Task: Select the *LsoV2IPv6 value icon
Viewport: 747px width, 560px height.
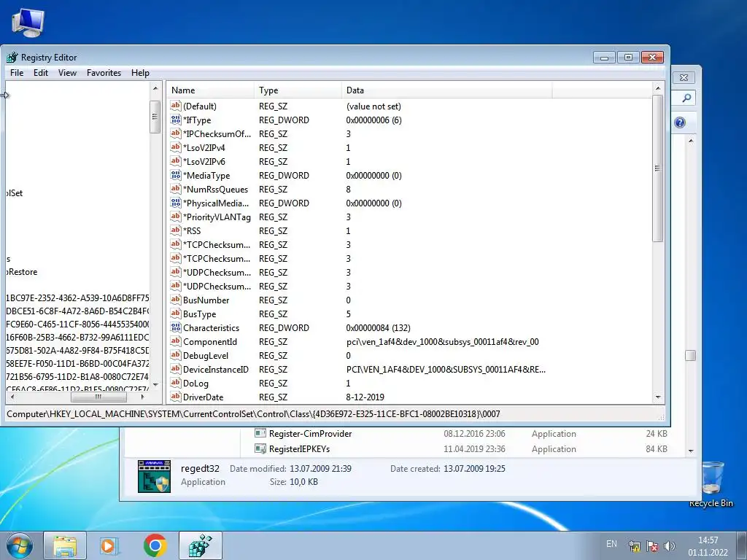Action: point(175,161)
